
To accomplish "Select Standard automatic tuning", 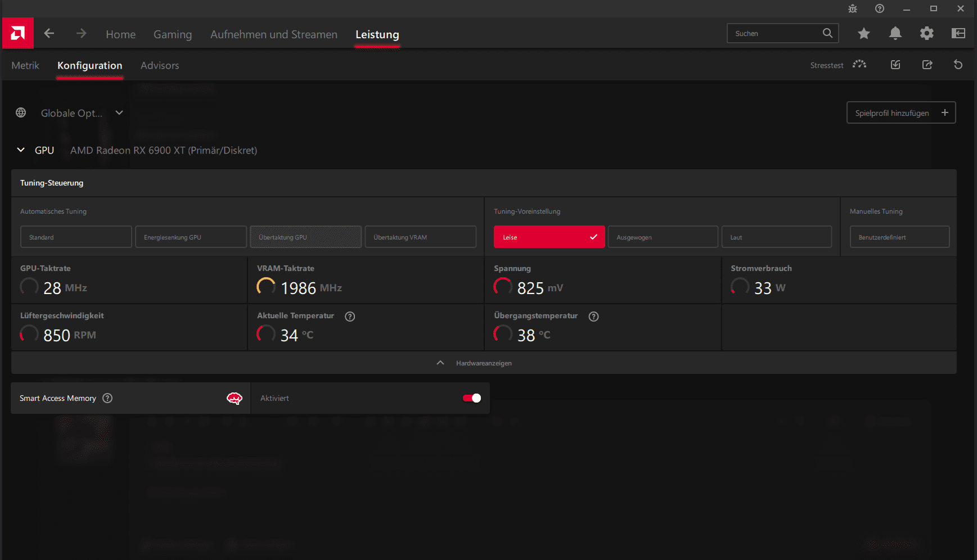I will click(x=76, y=237).
